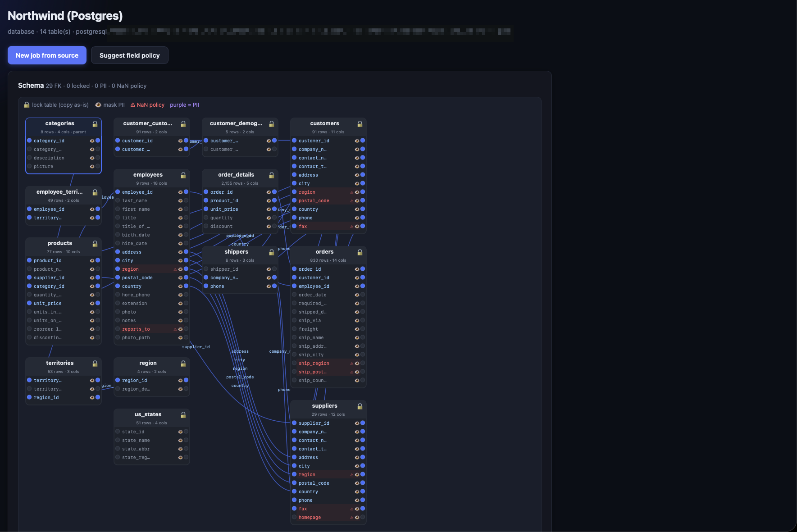Lock the suppliers table
The height and width of the screenshot is (532, 797).
tap(360, 406)
